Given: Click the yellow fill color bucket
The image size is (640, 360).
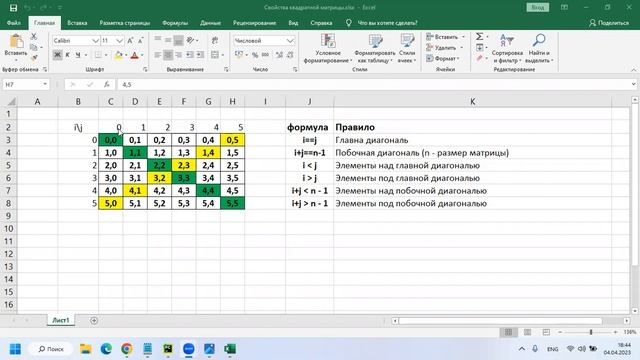Looking at the screenshot, I should (x=119, y=55).
